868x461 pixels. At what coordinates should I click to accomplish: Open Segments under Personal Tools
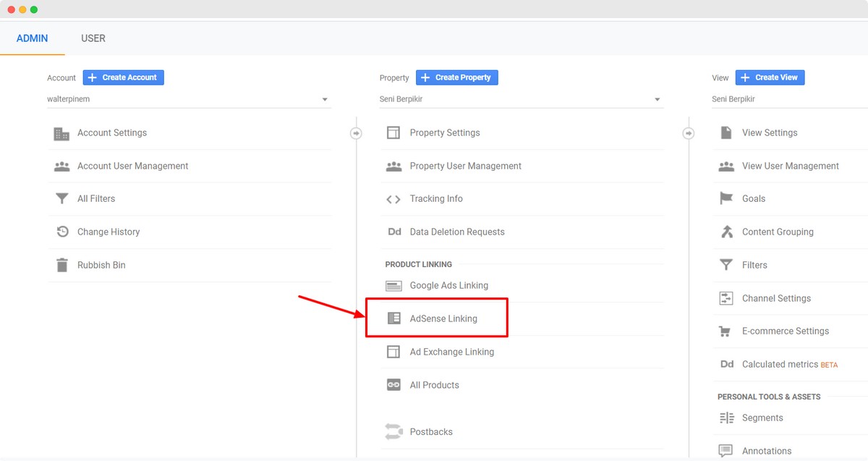762,418
